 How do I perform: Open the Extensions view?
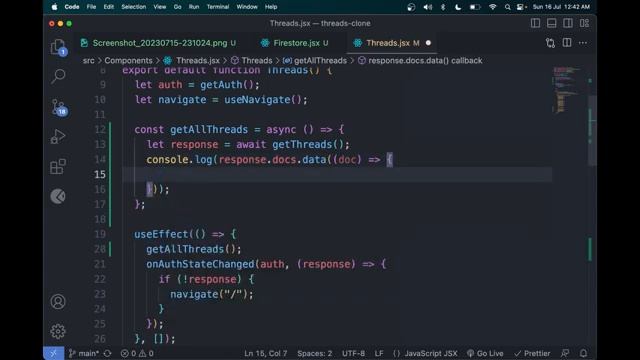[58, 167]
